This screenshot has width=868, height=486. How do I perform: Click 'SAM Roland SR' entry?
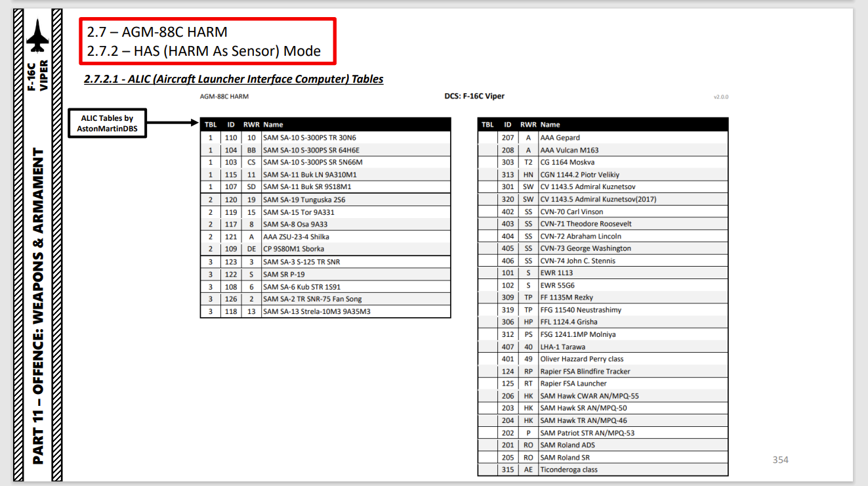point(603,457)
